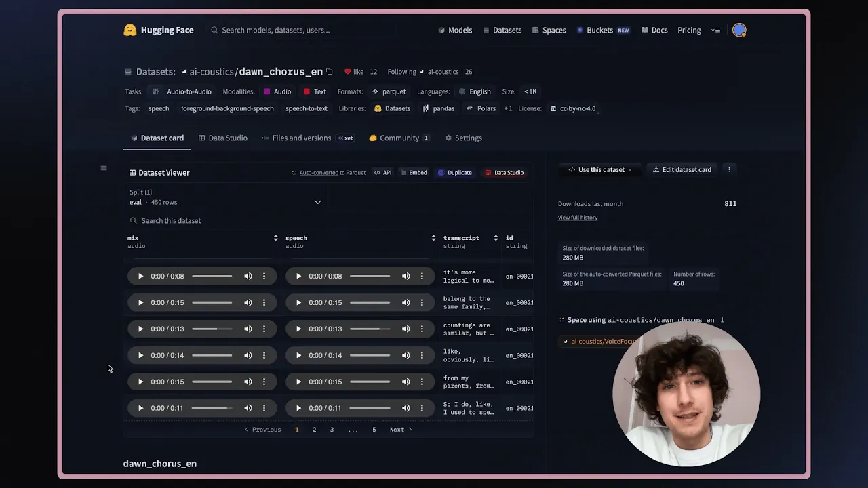The height and width of the screenshot is (488, 868).
Task: Click the Following ai-coustics button
Action: [x=423, y=72]
